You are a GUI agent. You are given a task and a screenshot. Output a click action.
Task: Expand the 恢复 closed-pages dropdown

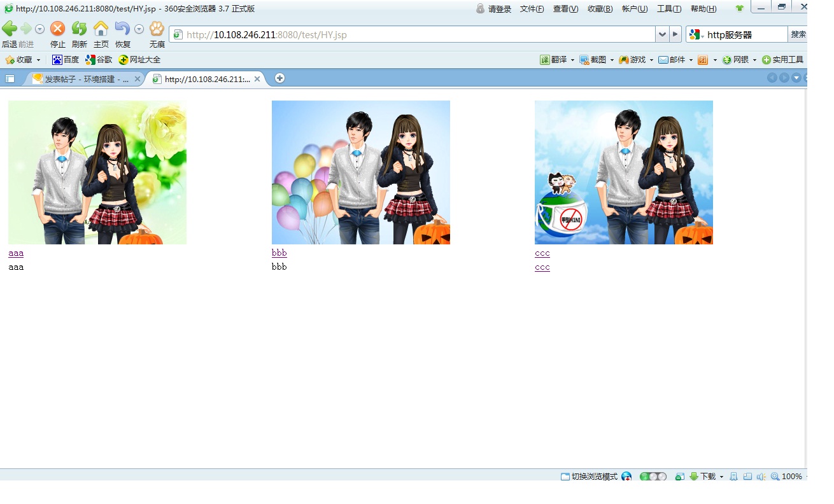click(139, 29)
